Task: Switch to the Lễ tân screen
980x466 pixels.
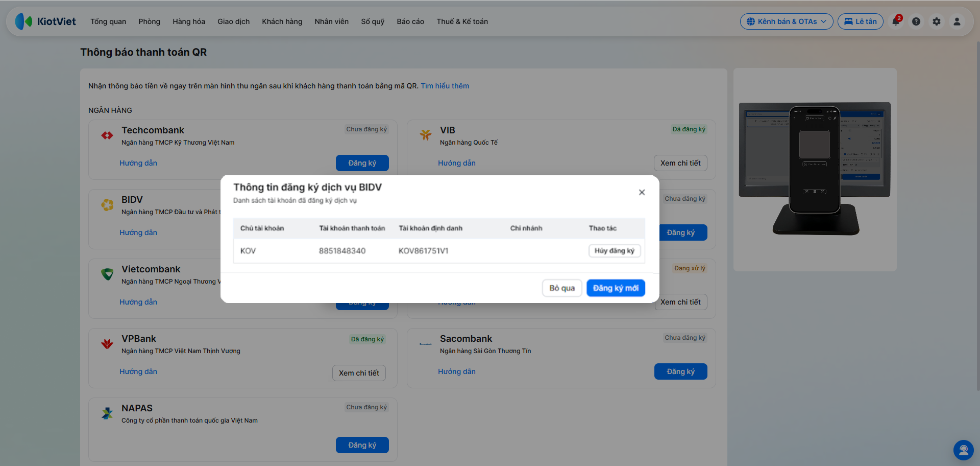Action: (x=861, y=21)
